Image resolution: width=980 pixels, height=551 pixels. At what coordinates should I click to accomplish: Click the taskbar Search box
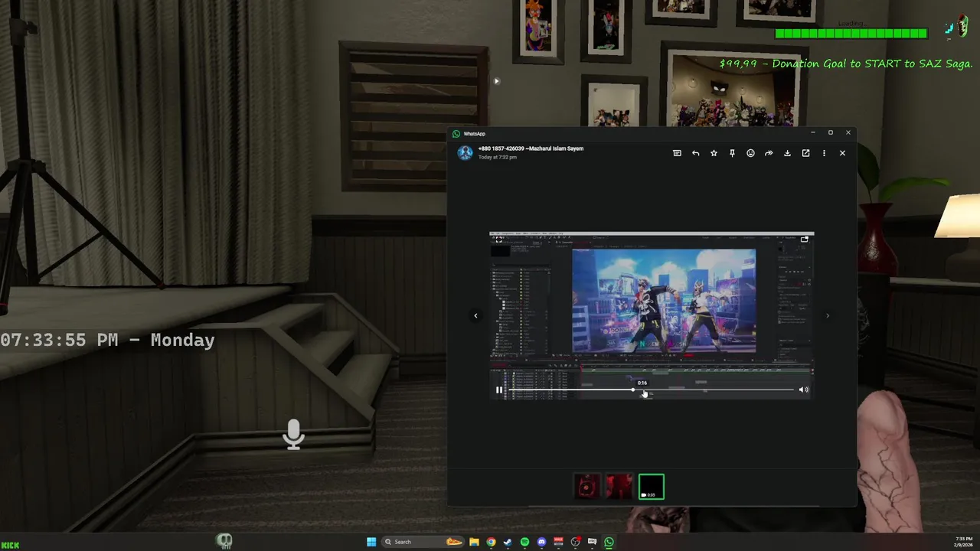(423, 542)
